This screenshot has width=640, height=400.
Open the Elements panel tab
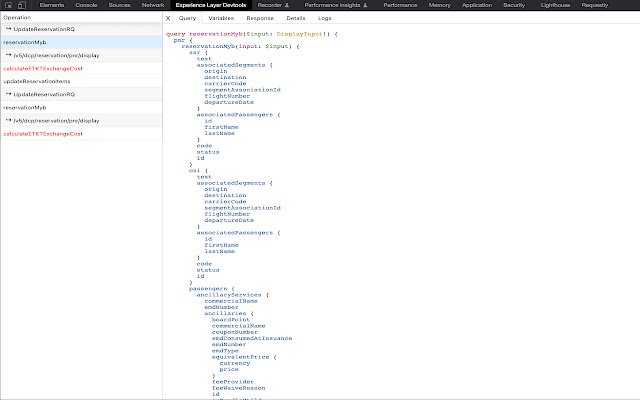click(52, 5)
